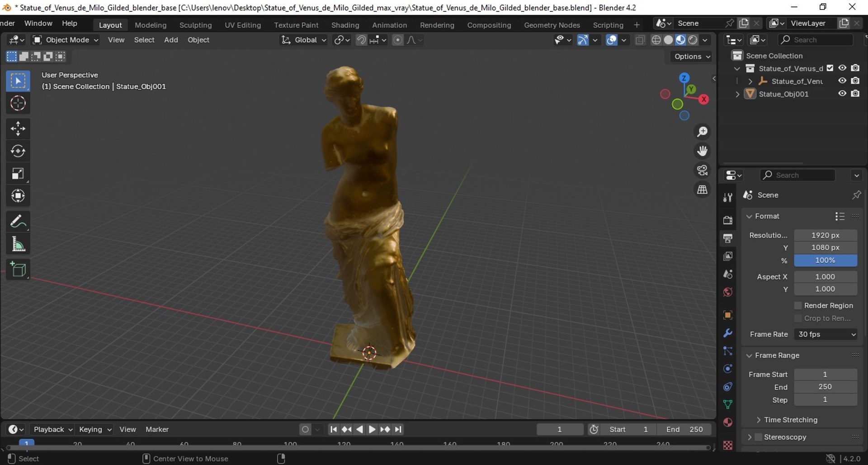Toggle camera view icon in viewport
868x465 pixels.
(702, 170)
